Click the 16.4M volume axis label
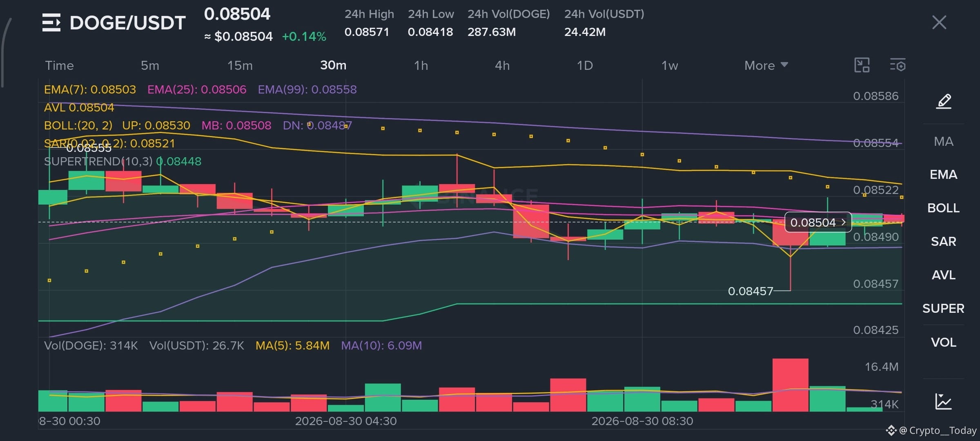980x441 pixels. pyautogui.click(x=882, y=367)
